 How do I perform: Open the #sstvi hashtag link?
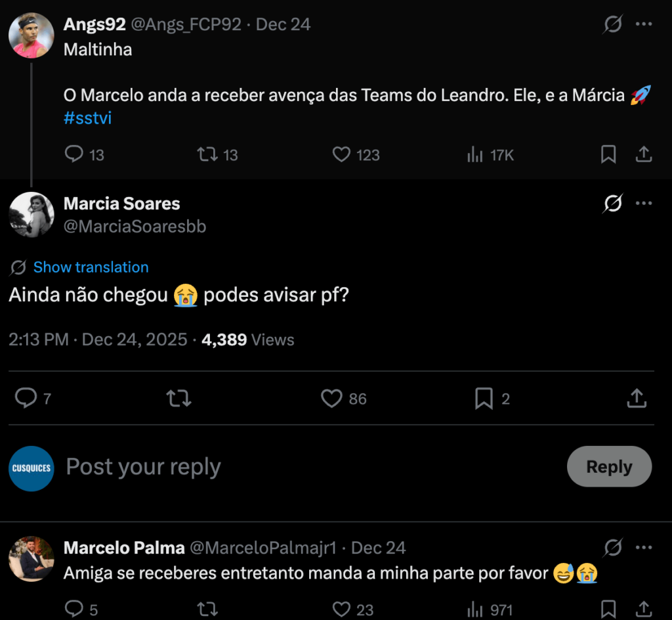[x=87, y=119]
